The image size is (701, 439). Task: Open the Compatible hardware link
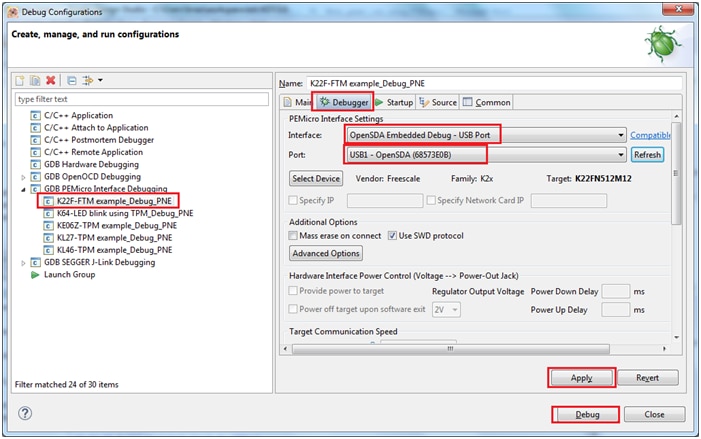tap(650, 135)
